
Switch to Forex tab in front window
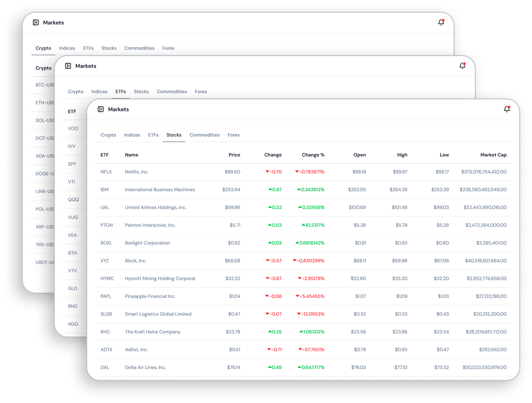[234, 135]
